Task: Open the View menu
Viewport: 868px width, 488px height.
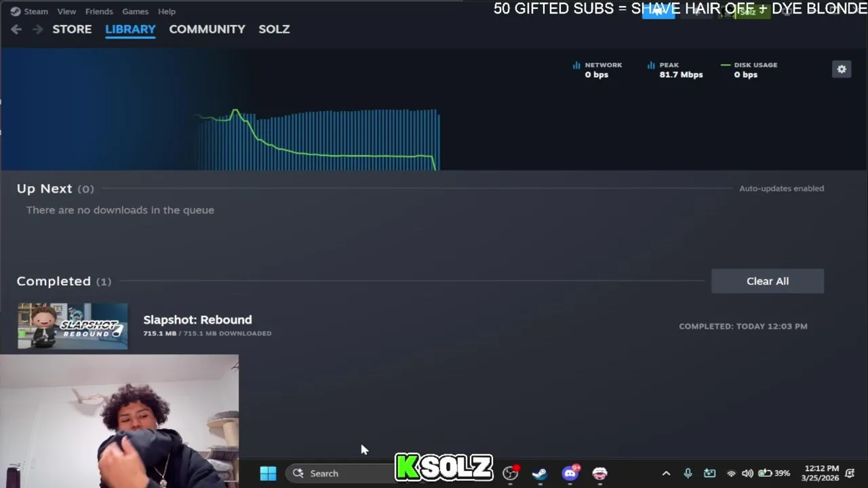Action: tap(66, 12)
